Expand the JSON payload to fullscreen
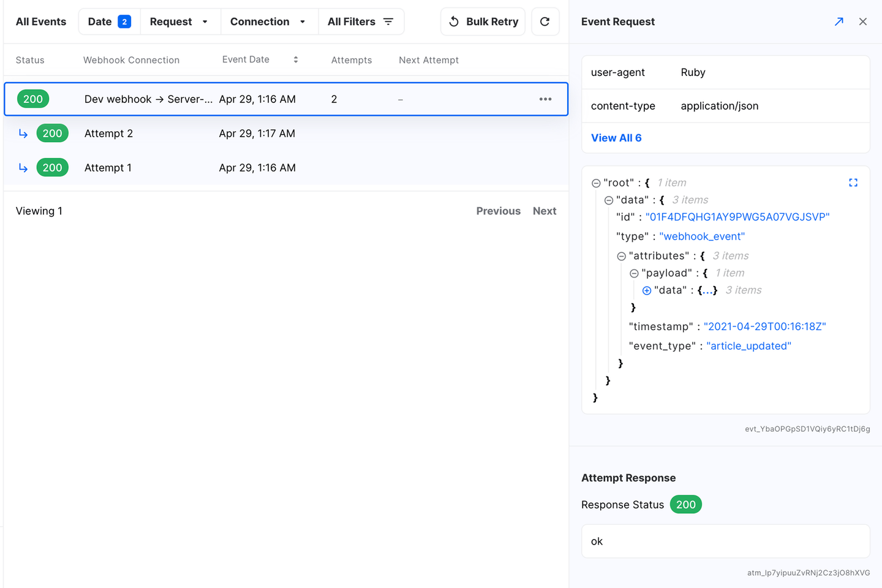 click(x=853, y=182)
